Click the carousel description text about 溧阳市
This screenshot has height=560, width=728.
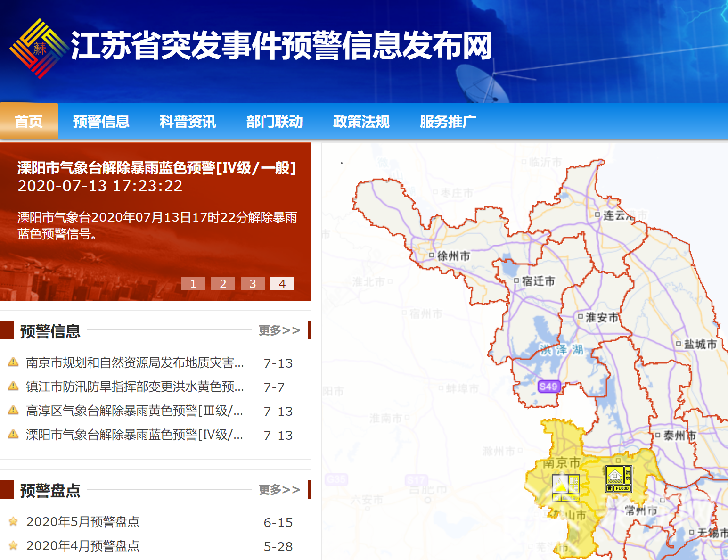coord(157,225)
